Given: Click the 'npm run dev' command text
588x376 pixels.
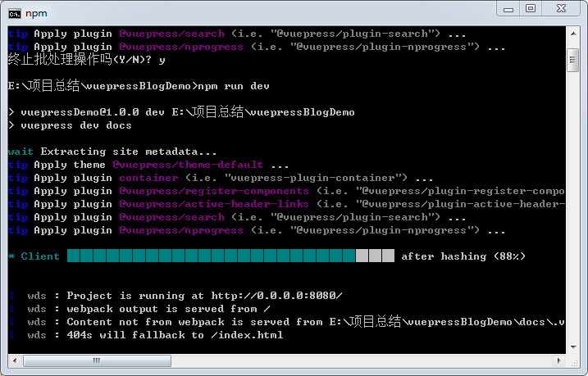Looking at the screenshot, I should click(x=234, y=86).
